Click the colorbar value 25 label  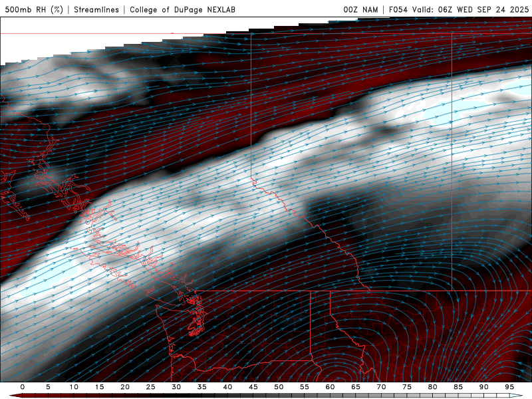coord(151,387)
